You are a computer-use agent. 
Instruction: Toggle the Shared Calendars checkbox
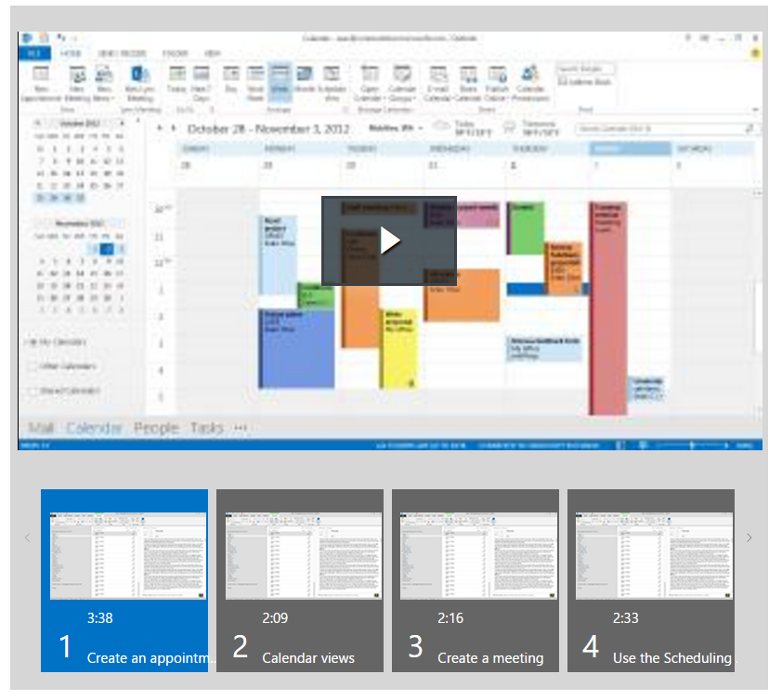[x=33, y=391]
